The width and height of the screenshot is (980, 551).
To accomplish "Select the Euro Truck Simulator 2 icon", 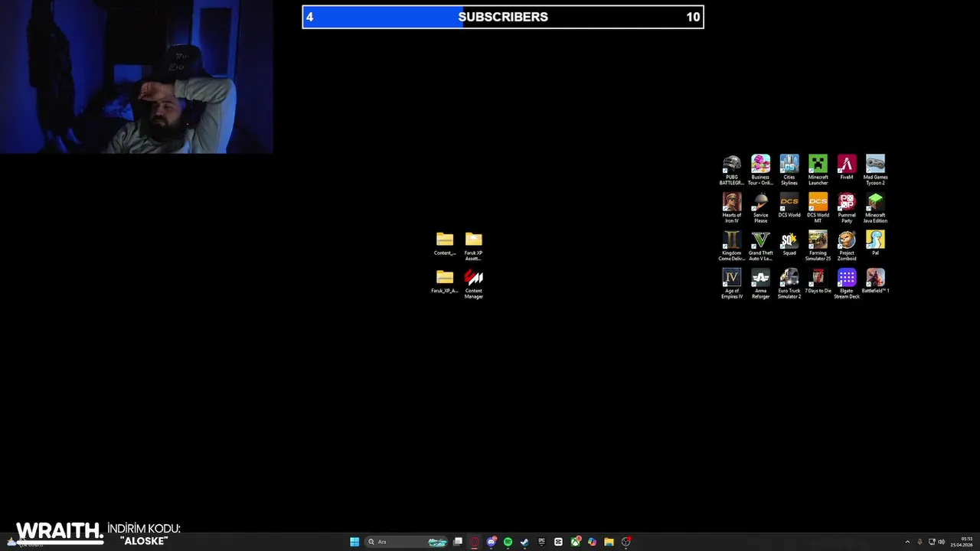I will [789, 283].
